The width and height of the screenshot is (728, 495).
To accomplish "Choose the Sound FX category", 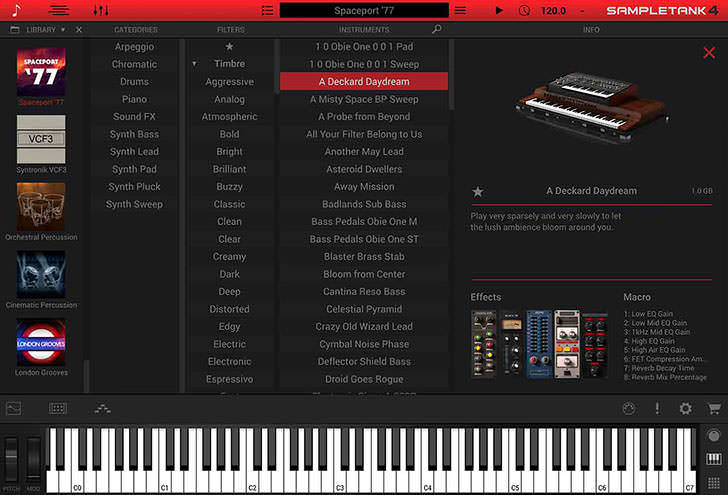I will (134, 117).
